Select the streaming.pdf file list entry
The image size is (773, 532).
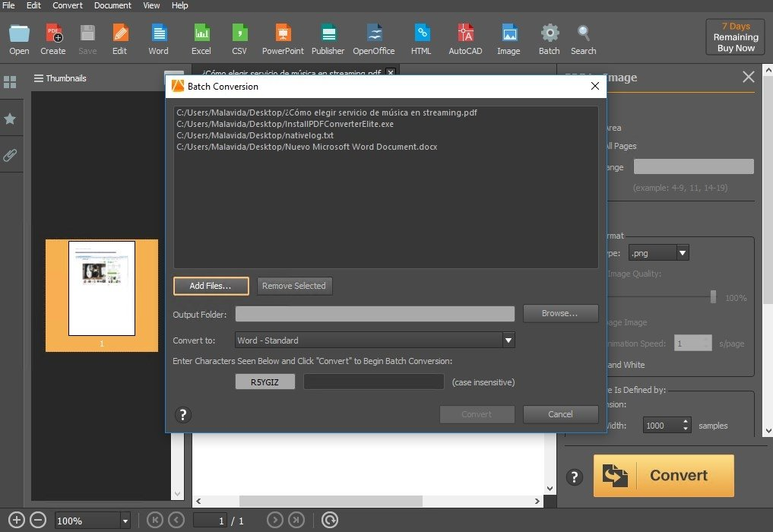pyautogui.click(x=326, y=112)
